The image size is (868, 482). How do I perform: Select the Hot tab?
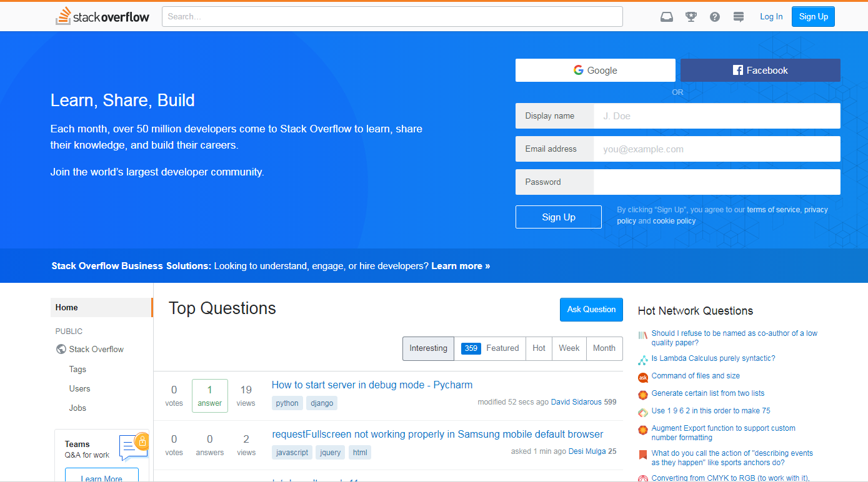[x=539, y=348]
